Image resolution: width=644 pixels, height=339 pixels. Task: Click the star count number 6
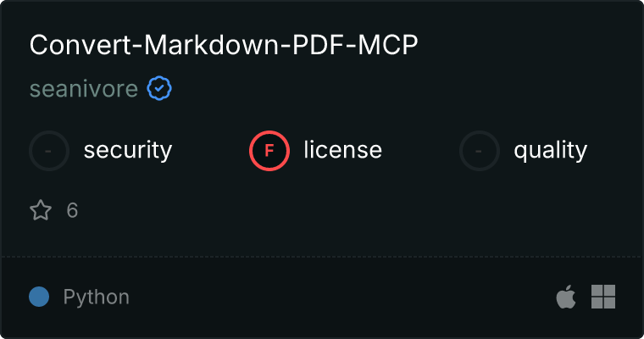click(x=72, y=210)
